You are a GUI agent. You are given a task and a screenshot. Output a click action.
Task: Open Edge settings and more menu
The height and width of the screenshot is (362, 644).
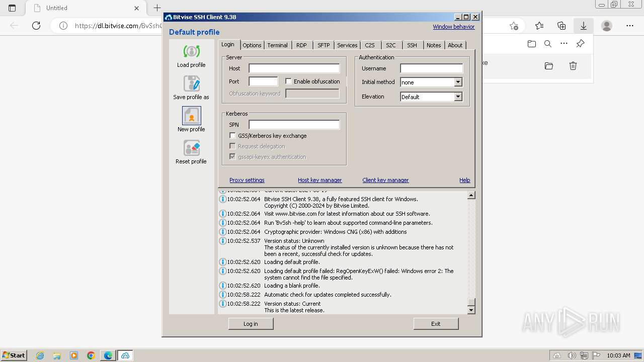tap(630, 26)
